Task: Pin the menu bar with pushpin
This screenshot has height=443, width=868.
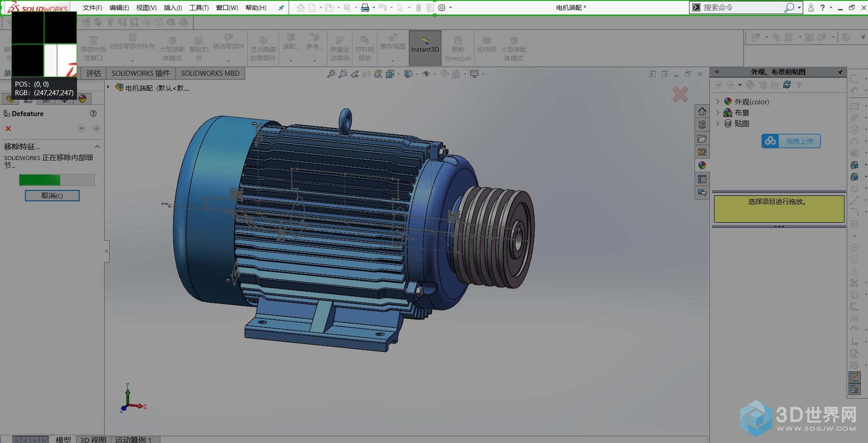Action: click(281, 8)
